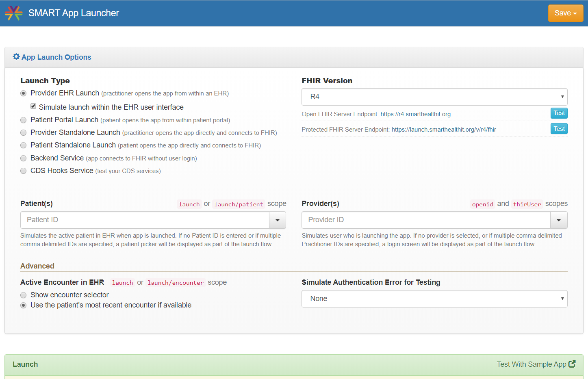
Task: Click the gear icon beside App Launch Options
Action: [16, 57]
